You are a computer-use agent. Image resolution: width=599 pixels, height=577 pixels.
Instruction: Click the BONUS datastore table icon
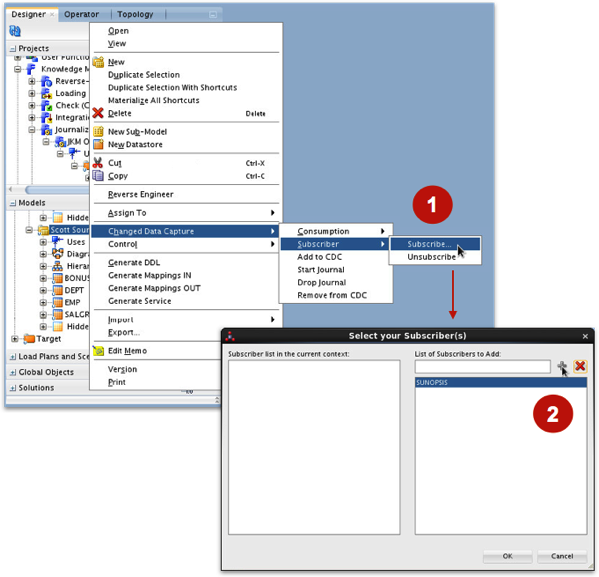tap(58, 278)
